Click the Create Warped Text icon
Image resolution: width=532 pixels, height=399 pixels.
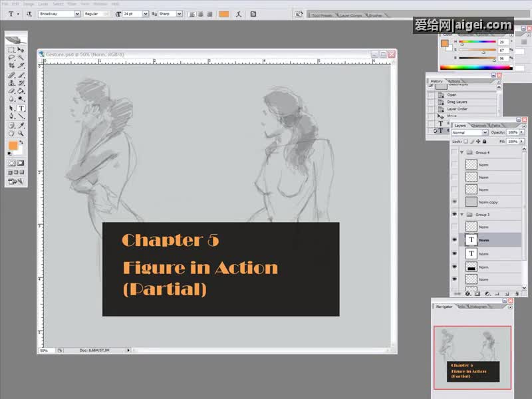click(x=238, y=13)
